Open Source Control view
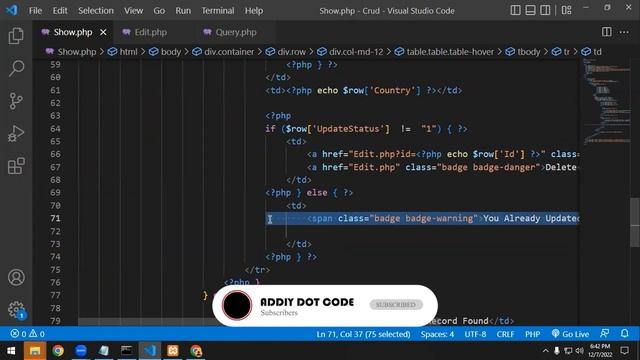This screenshot has height=360, width=640. tap(16, 101)
